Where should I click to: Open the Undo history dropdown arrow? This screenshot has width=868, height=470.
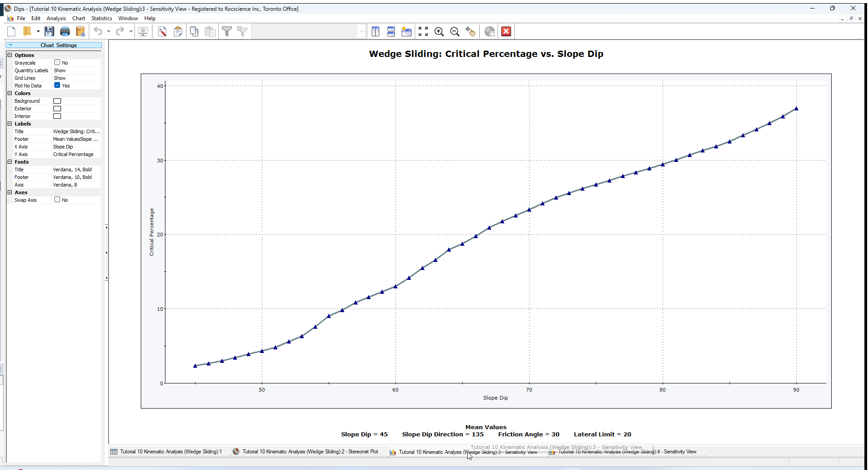(108, 31)
